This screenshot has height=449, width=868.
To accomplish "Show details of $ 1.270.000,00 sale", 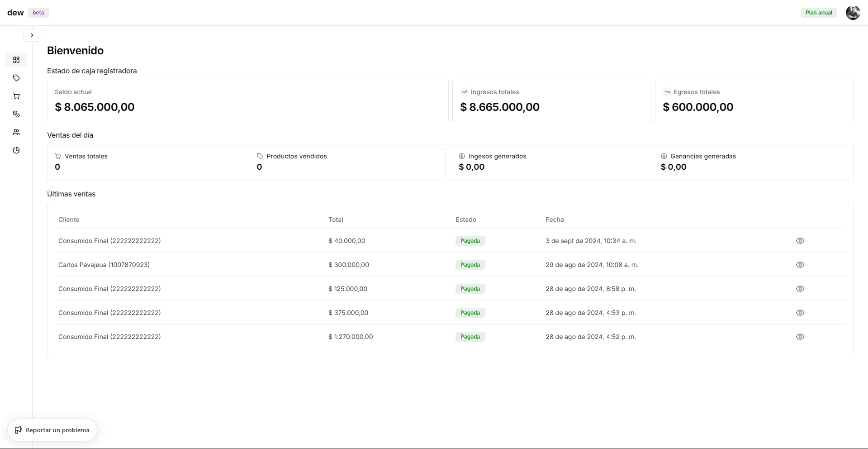I will [x=800, y=337].
